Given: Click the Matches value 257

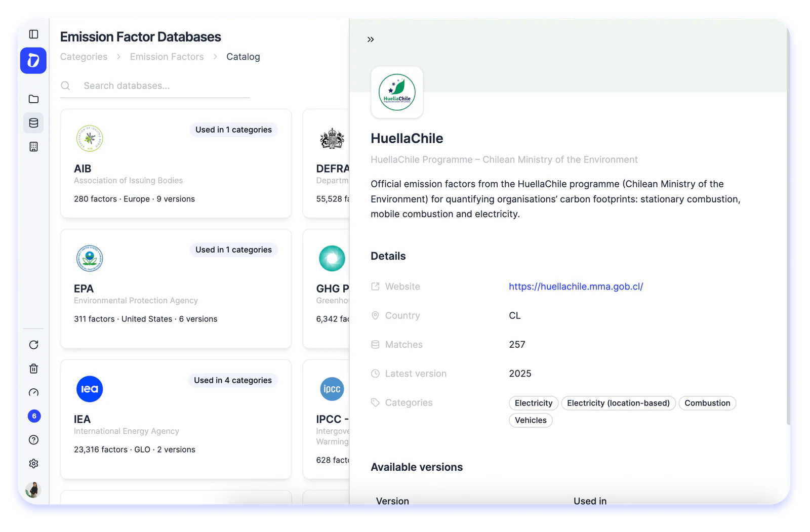Looking at the screenshot, I should pyautogui.click(x=517, y=345).
